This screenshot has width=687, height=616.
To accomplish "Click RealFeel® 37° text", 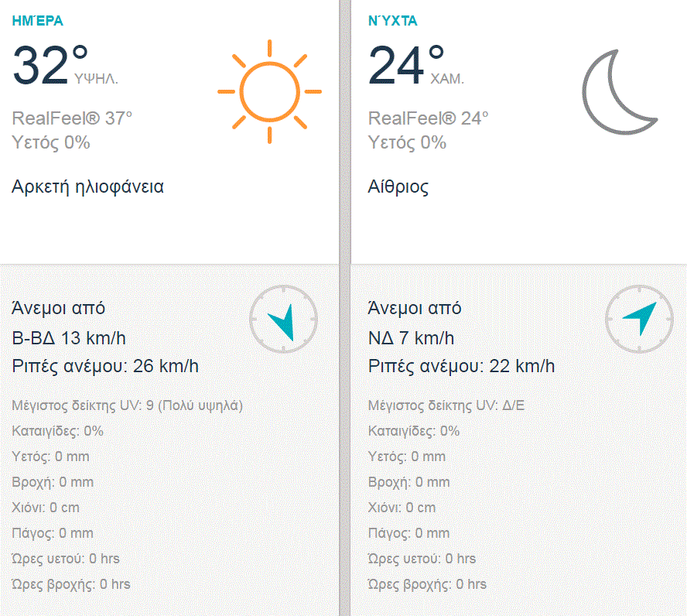I will tap(72, 118).
